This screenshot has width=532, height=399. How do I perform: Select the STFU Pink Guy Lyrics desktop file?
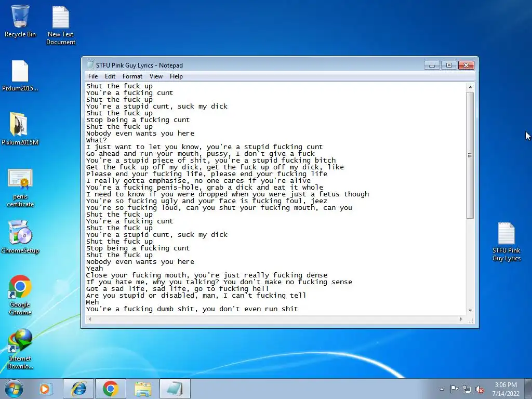tap(506, 242)
